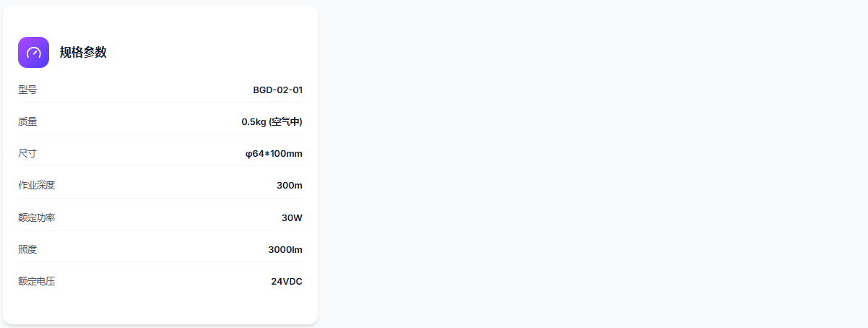Click the divider line under 照度 row
The width and height of the screenshot is (868, 328).
click(160, 262)
